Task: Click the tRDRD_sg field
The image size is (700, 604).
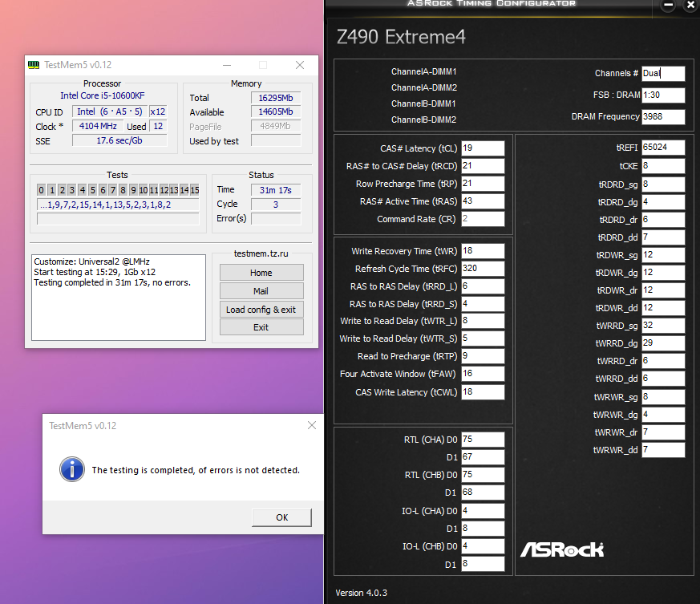Action: click(663, 184)
